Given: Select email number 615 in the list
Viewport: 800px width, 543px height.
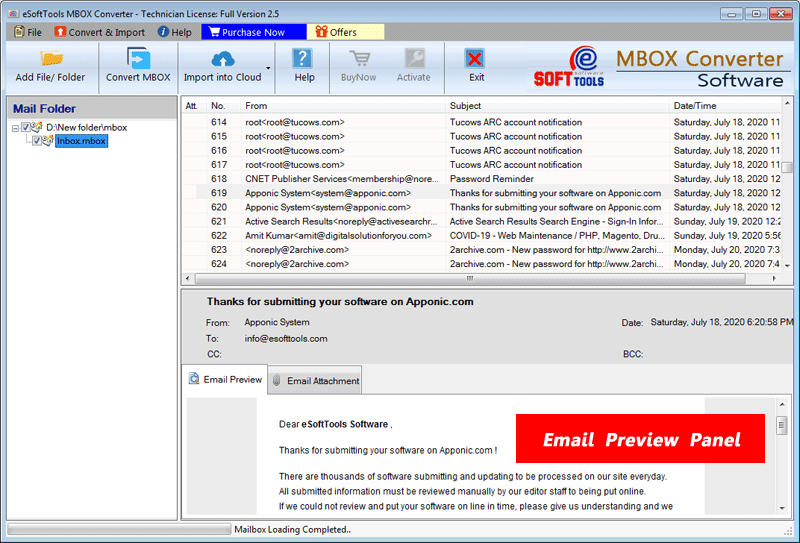Looking at the screenshot, I should [481, 136].
